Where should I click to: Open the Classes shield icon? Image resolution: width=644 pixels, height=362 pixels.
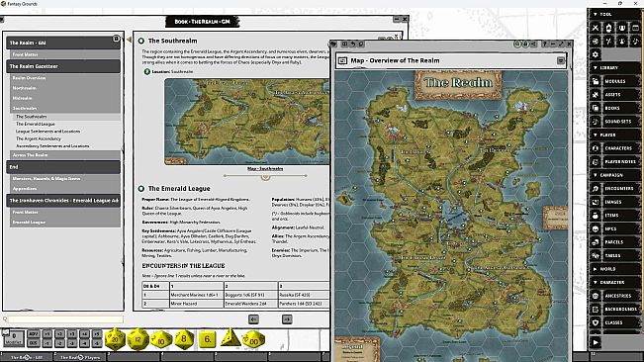coord(596,322)
